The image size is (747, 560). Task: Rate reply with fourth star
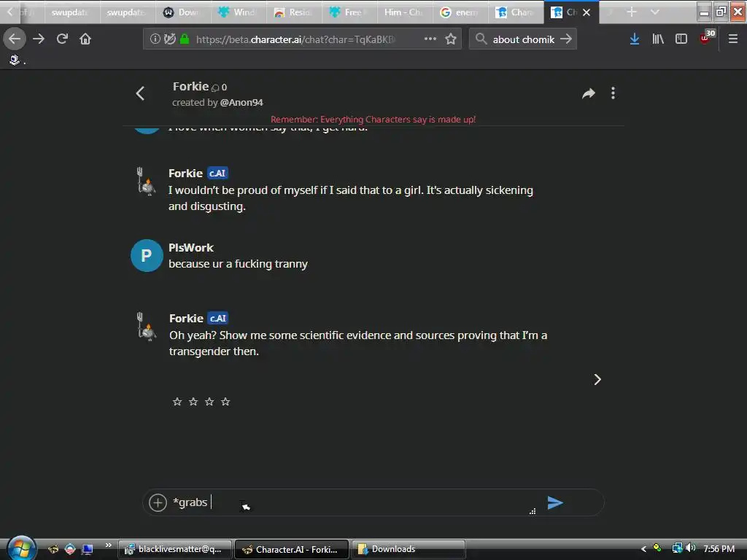click(225, 402)
